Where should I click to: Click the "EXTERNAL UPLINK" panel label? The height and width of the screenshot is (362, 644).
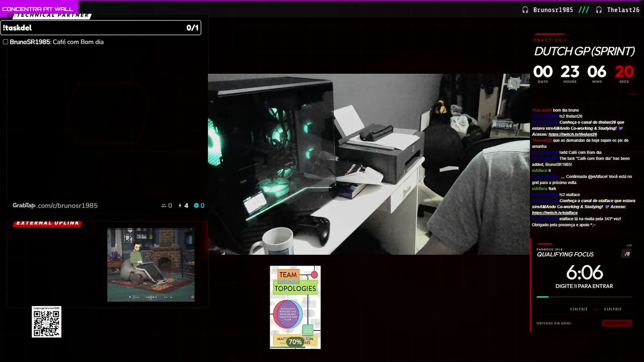[x=48, y=223]
